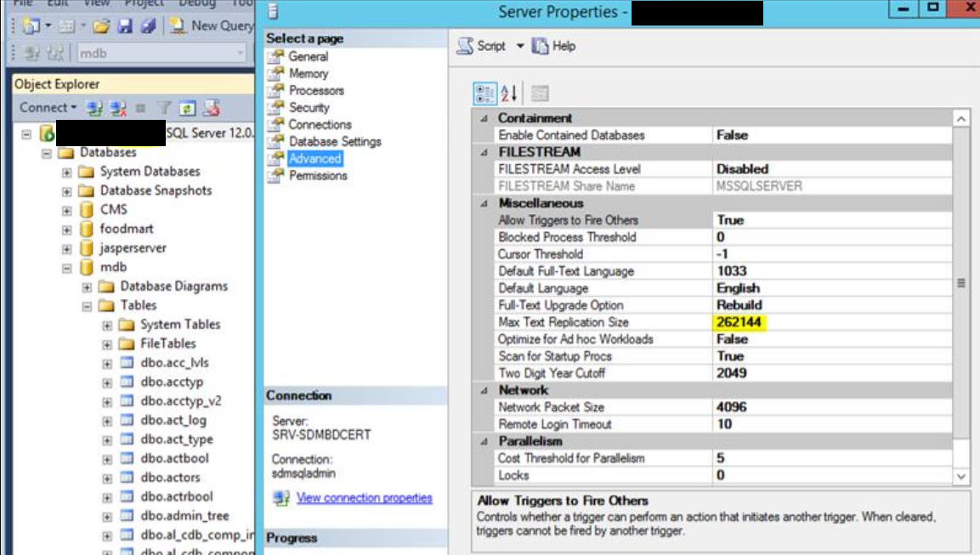Open the Script dropdown arrow
Image resolution: width=980 pixels, height=555 pixels.
tap(520, 46)
